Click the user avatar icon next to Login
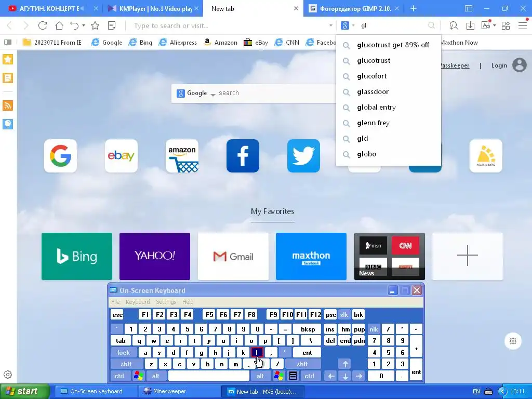The height and width of the screenshot is (399, 532). 520,65
